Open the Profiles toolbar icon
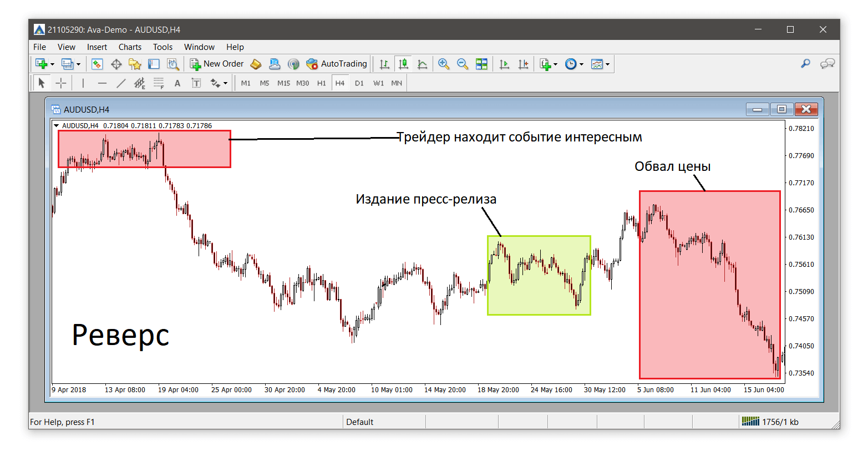 pyautogui.click(x=68, y=64)
